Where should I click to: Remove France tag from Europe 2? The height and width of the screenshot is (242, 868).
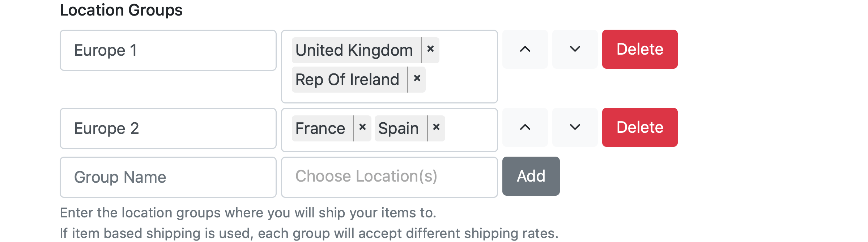(362, 128)
